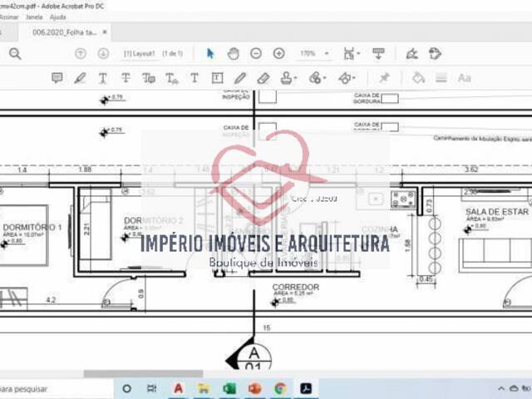
Task: Click the scrolling mode download icon
Action: click(x=378, y=53)
